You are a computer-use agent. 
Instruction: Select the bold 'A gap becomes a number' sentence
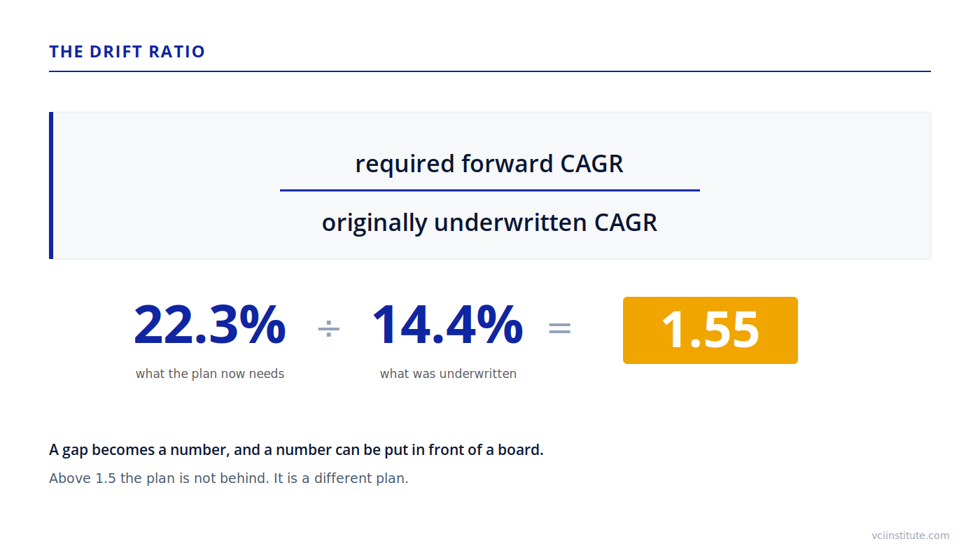click(x=296, y=450)
